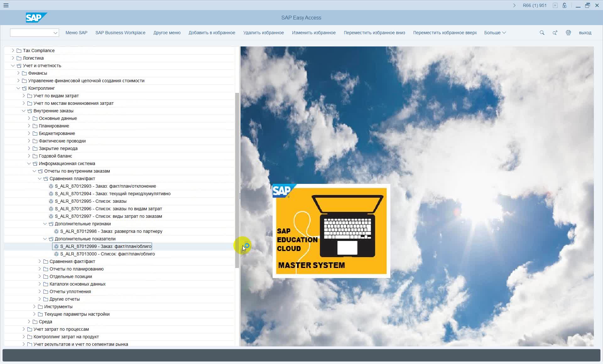This screenshot has height=364, width=603.
Task: Click transaction icon of S_ALR_87012996
Action: (51, 209)
